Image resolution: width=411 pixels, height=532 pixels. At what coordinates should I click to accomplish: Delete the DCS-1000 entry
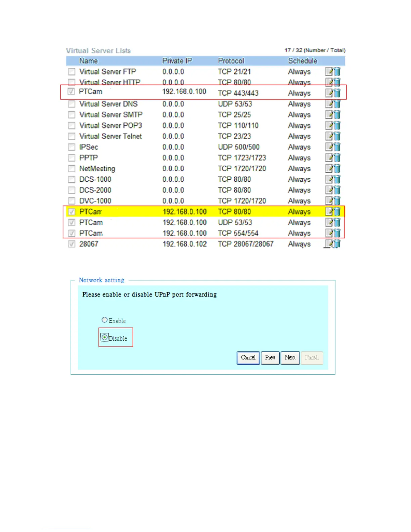point(337,179)
